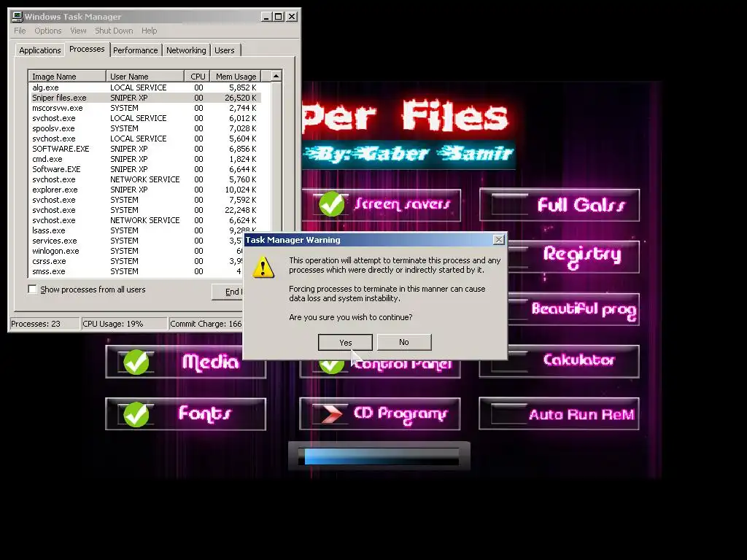
Task: Switch to the Applications tab
Action: point(39,50)
